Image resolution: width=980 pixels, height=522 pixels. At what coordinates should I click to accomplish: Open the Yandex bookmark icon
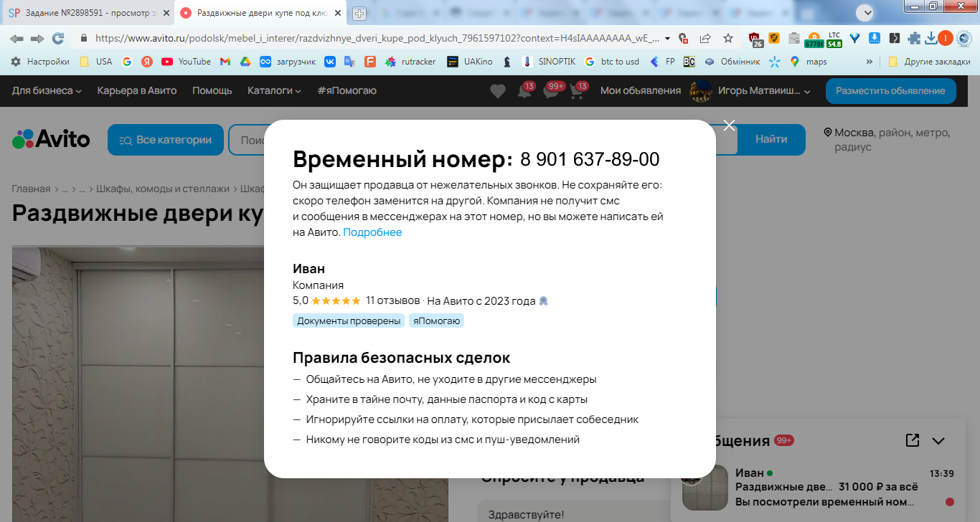click(x=146, y=62)
